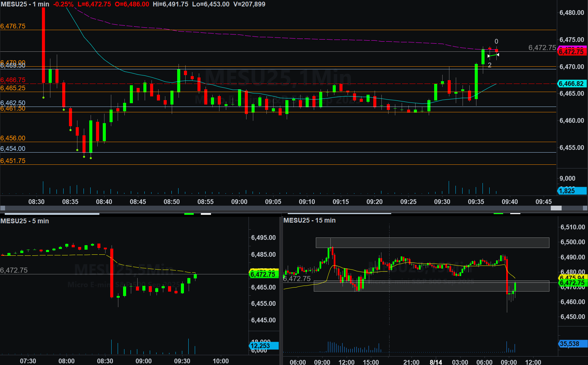This screenshot has height=365, width=588.
Task: Click the 09:35 time label on 1 min axis
Action: click(476, 202)
